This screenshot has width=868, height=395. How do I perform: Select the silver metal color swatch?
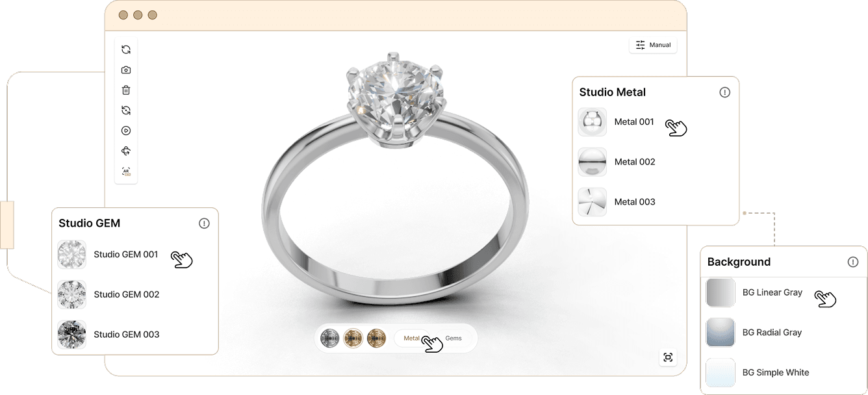[330, 338]
